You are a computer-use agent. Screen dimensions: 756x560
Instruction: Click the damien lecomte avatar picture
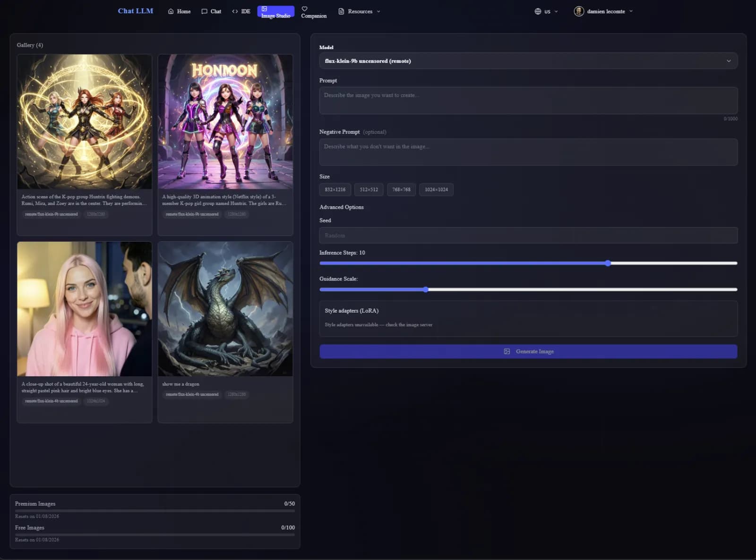point(579,11)
